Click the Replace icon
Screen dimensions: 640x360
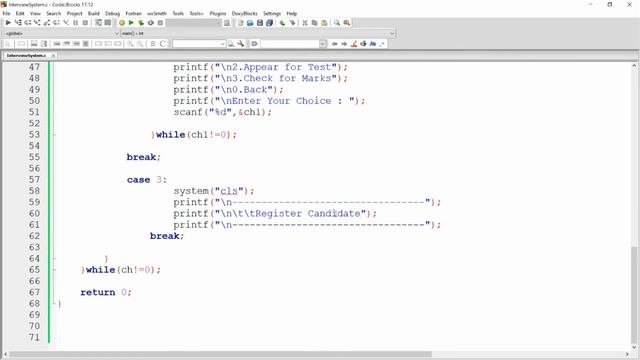[x=347, y=23]
